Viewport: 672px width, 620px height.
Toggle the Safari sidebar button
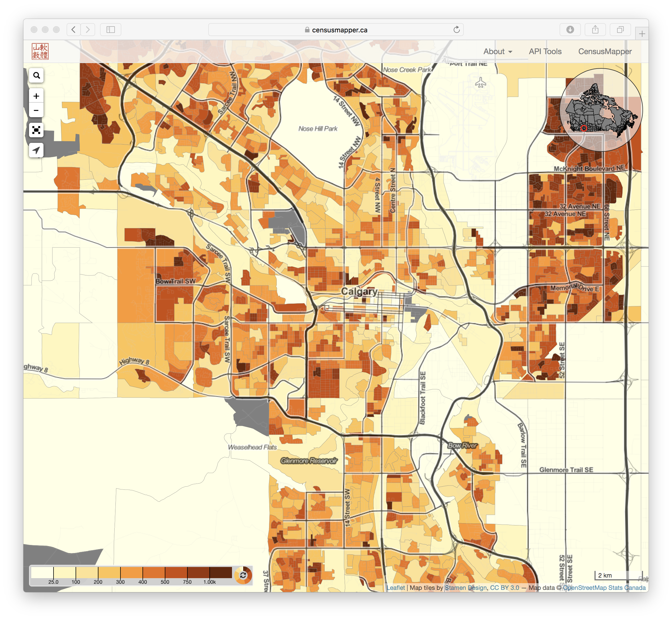click(x=111, y=30)
